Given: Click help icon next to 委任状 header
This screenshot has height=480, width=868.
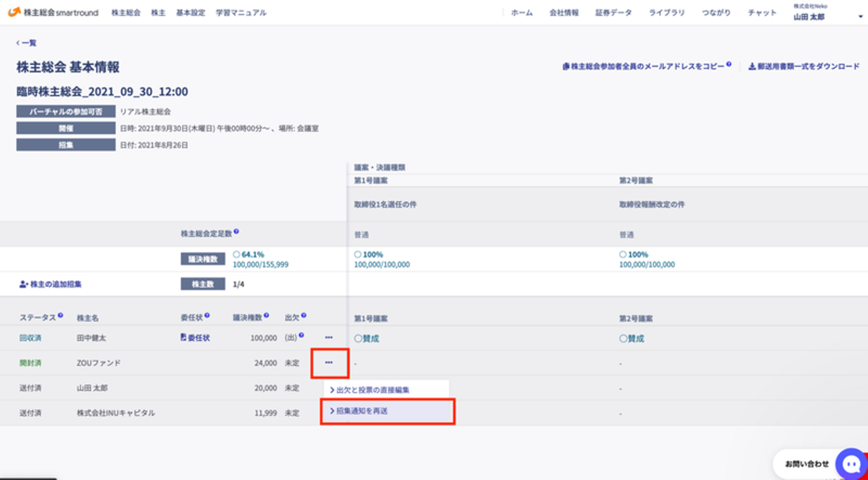Looking at the screenshot, I should click(x=207, y=315).
